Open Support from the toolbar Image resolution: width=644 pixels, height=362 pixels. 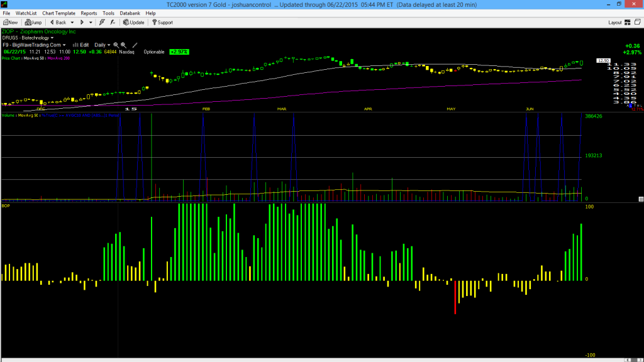[163, 23]
